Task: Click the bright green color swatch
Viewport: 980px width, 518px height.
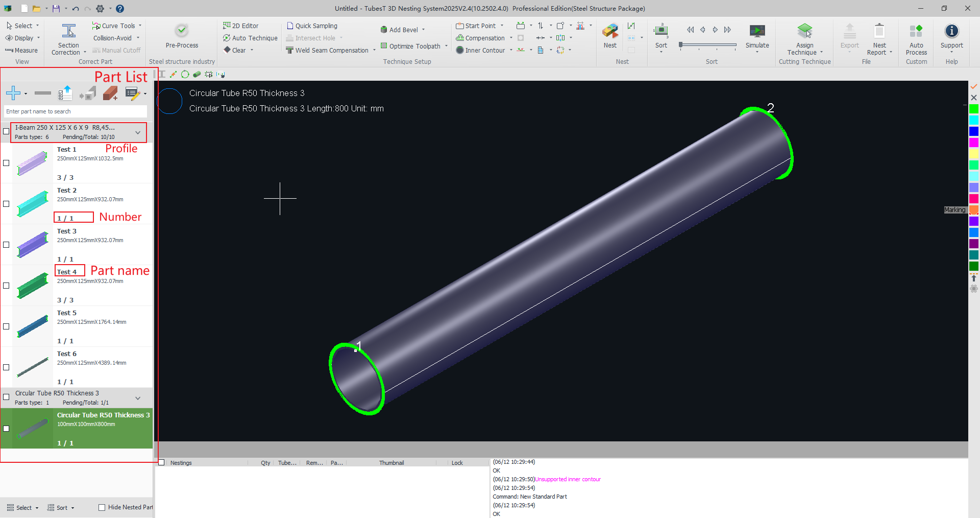Action: [974, 109]
